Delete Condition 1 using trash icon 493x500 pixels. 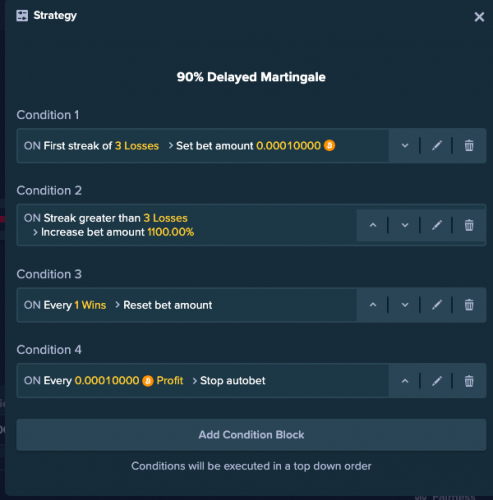(x=469, y=146)
